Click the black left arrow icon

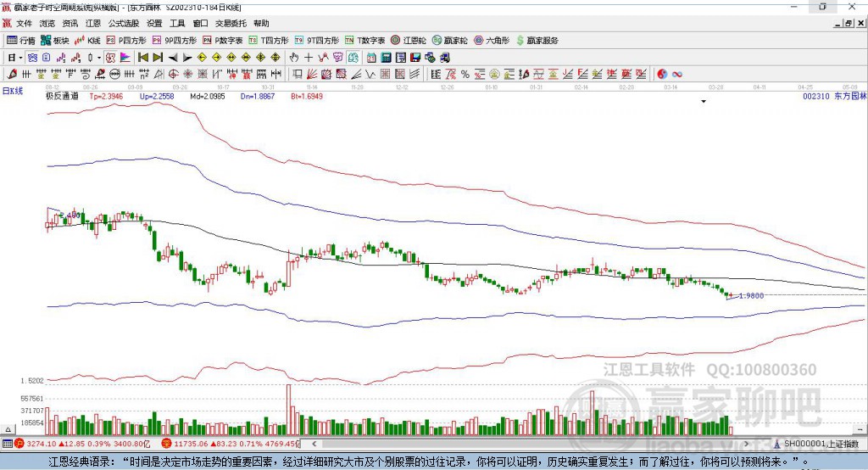click(x=173, y=58)
